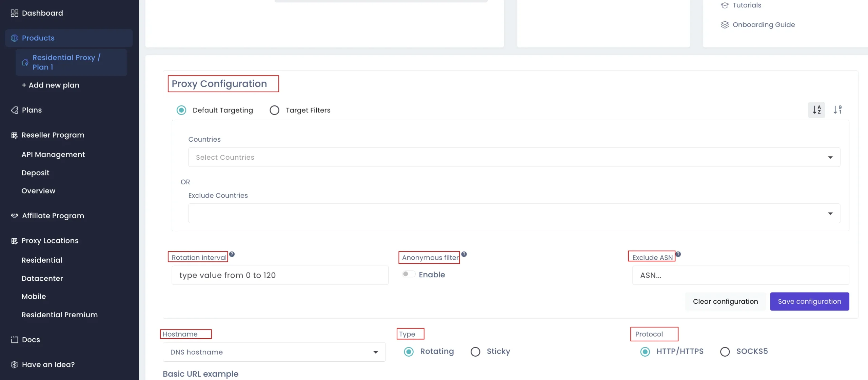The width and height of the screenshot is (868, 380).
Task: Open the Select Countries dropdown
Action: [x=514, y=157]
